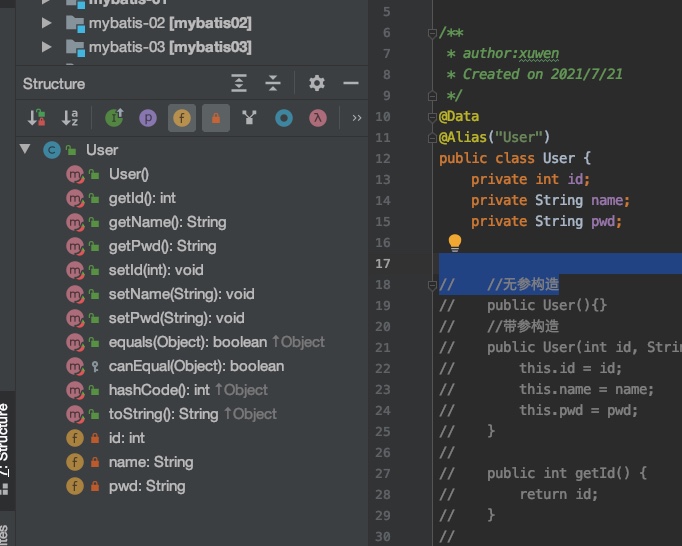Collapse all nodes in Structure panel
Image resolution: width=682 pixels, height=546 pixels.
click(x=273, y=84)
